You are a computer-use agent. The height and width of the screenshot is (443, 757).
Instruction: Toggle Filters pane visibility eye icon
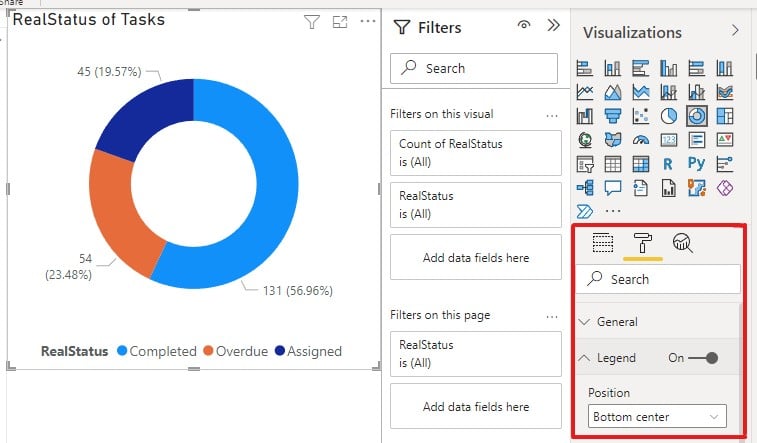tap(523, 27)
